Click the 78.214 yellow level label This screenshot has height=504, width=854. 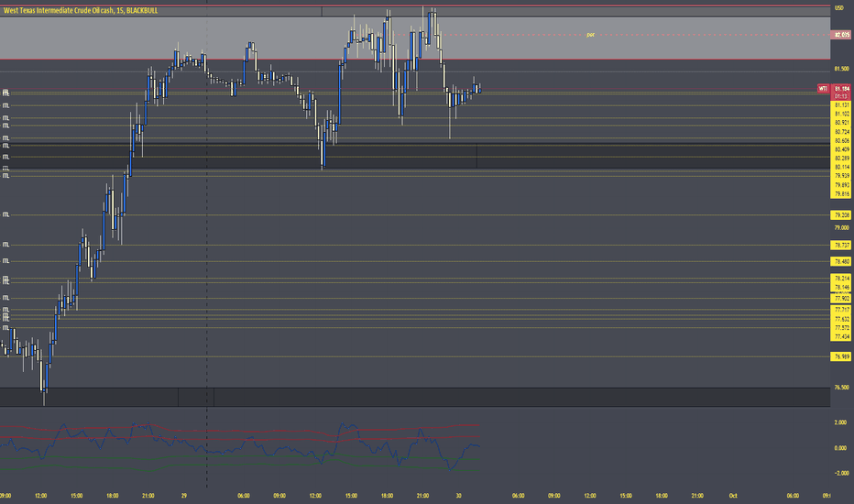click(841, 279)
